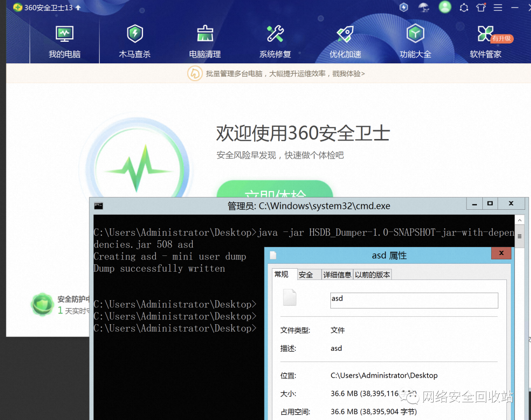Click the 'Dump successfully written' line in cmd

(x=159, y=268)
